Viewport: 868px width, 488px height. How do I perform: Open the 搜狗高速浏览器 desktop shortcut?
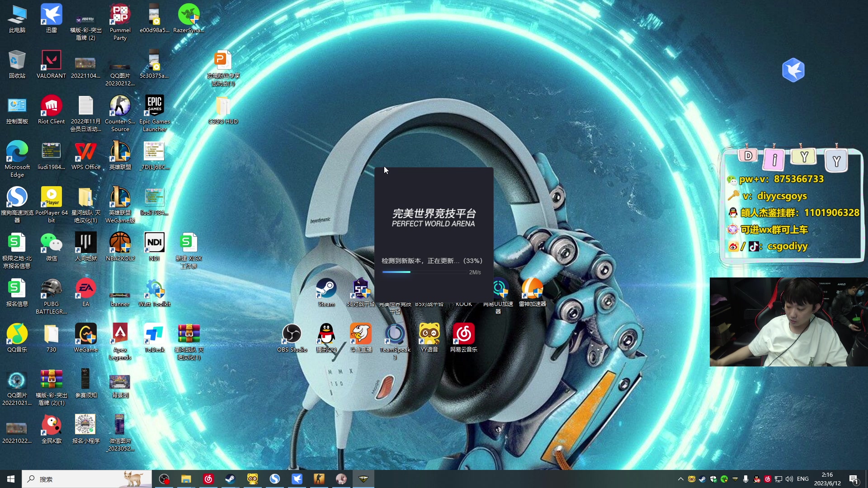[17, 205]
